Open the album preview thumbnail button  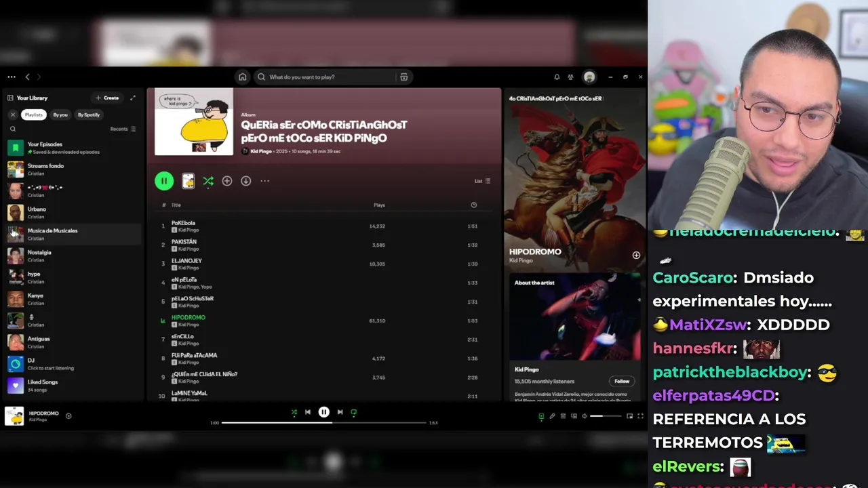pyautogui.click(x=188, y=181)
